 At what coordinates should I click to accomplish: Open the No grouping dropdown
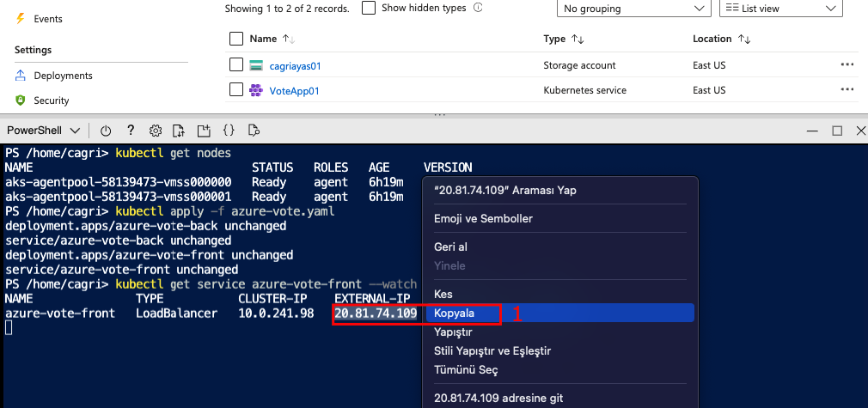(633, 8)
